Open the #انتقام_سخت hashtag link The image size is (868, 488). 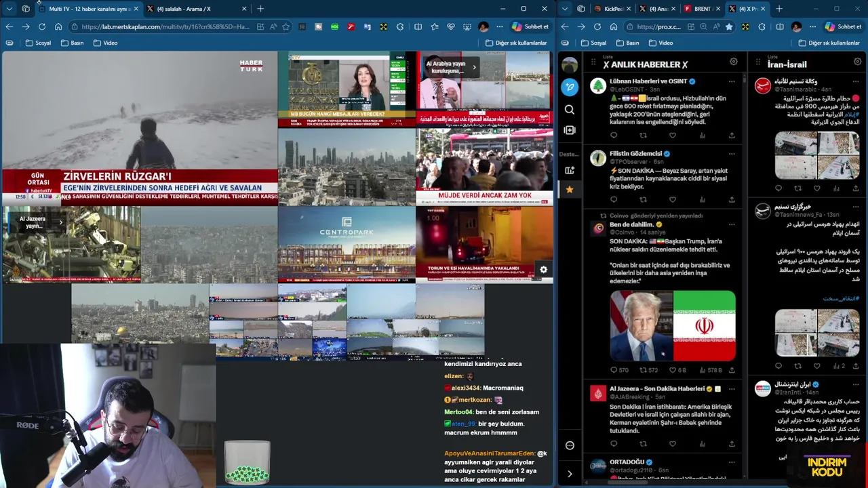pos(842,298)
